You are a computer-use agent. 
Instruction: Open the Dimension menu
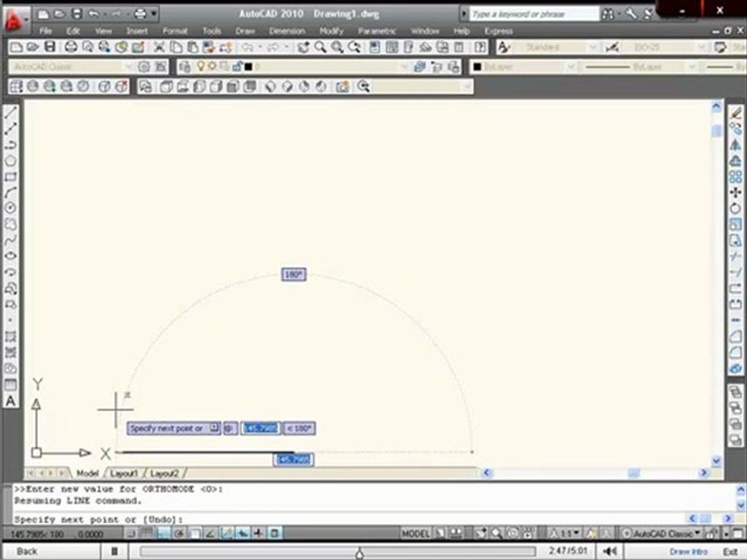[287, 31]
